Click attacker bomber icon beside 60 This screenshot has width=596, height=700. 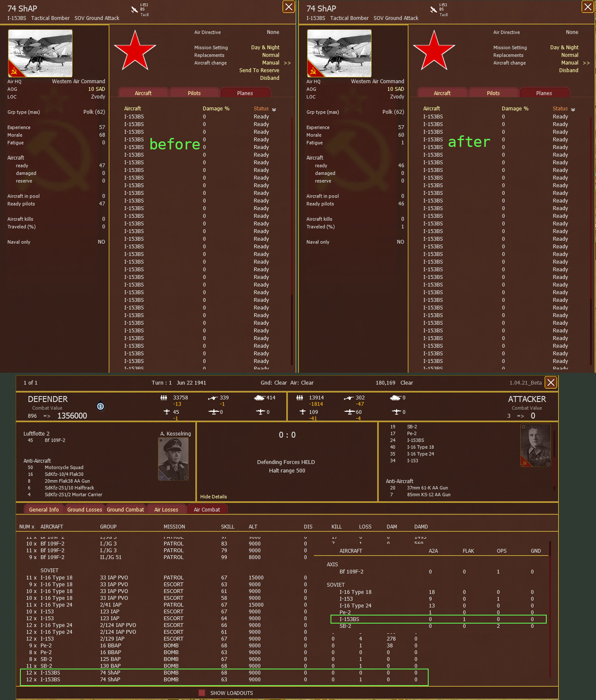350,412
